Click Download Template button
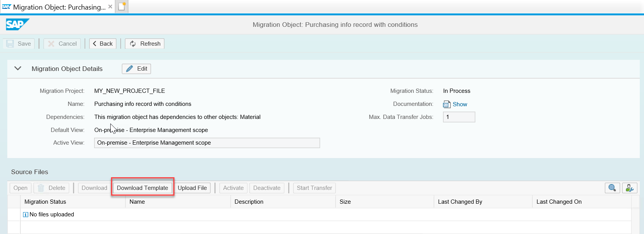The image size is (644, 234). pos(143,188)
